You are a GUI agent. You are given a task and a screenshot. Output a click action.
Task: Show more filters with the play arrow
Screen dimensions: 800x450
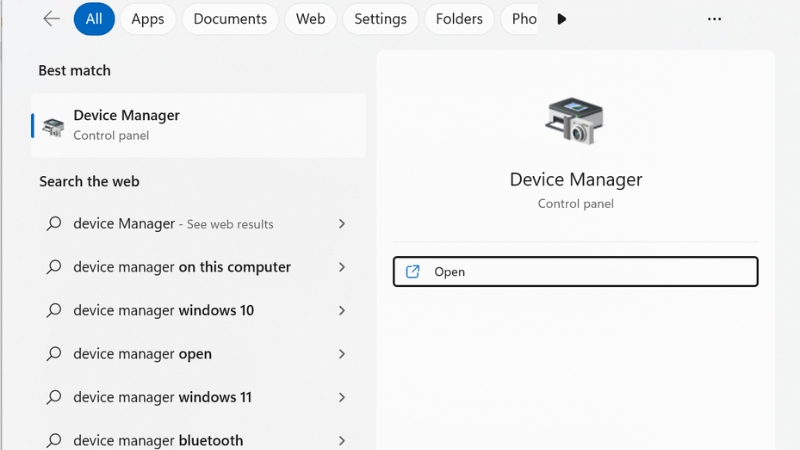click(x=562, y=19)
